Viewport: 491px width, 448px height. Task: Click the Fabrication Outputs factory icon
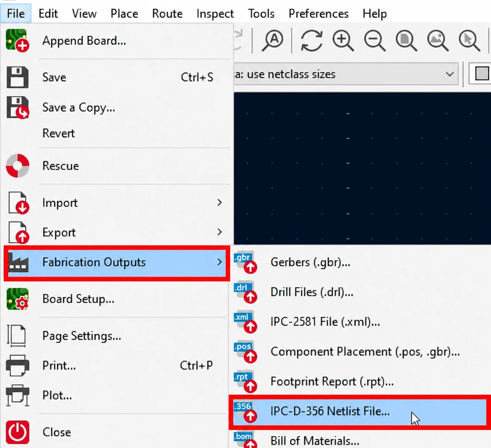click(18, 262)
